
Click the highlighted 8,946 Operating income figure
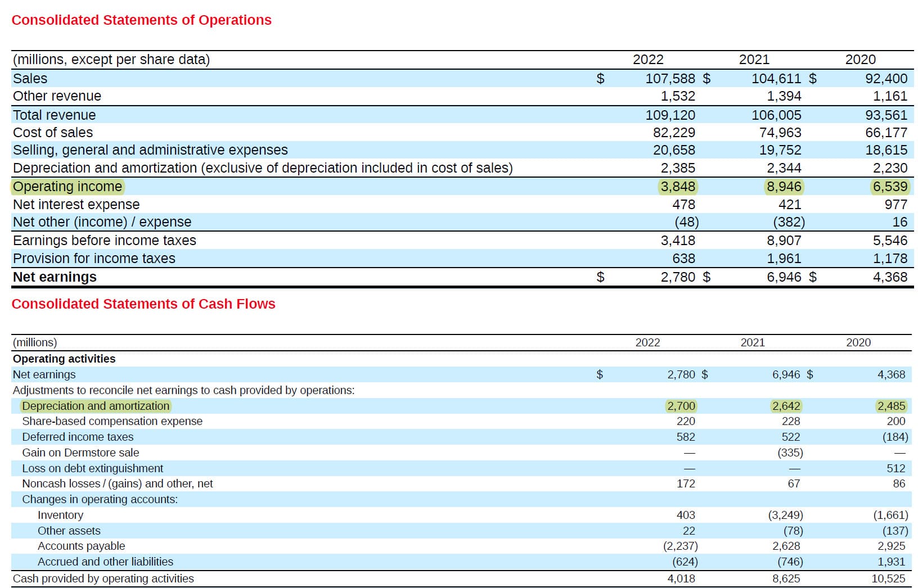click(x=785, y=186)
